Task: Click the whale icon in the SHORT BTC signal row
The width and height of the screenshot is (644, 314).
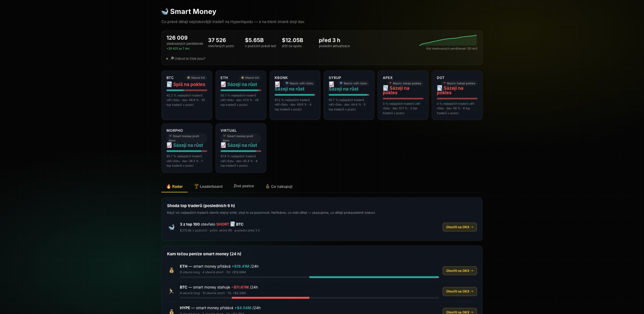Action: point(171,227)
